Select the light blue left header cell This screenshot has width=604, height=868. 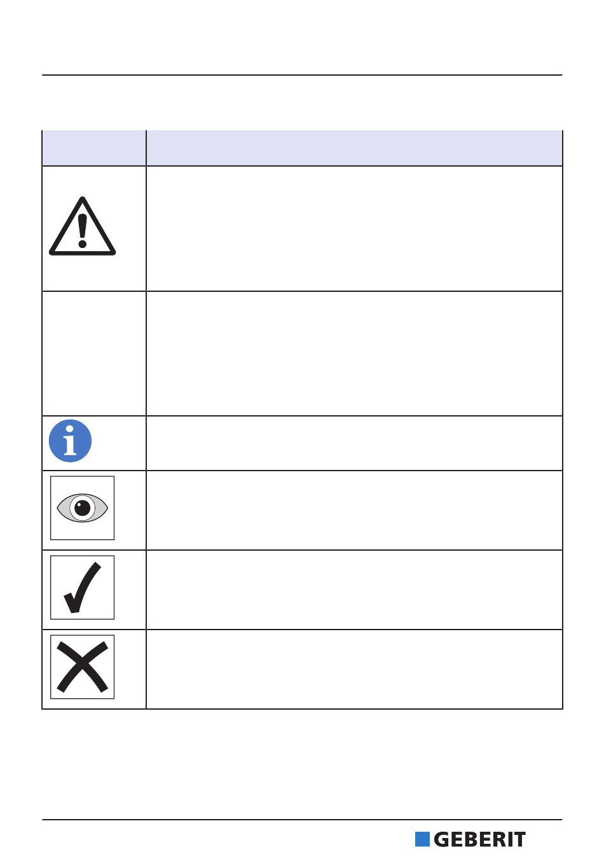(94, 148)
